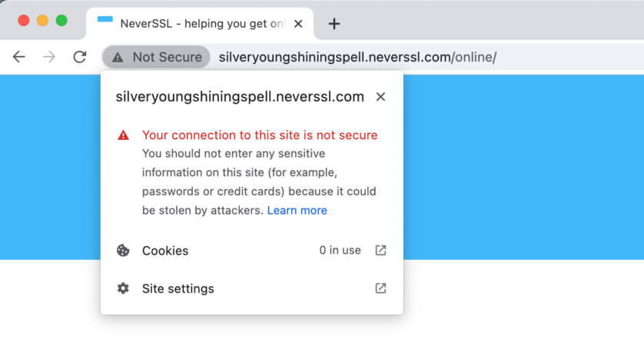Screen dimensions: 644x346
Task: Click the neverssl.com URL in address bar
Action: [x=357, y=57]
